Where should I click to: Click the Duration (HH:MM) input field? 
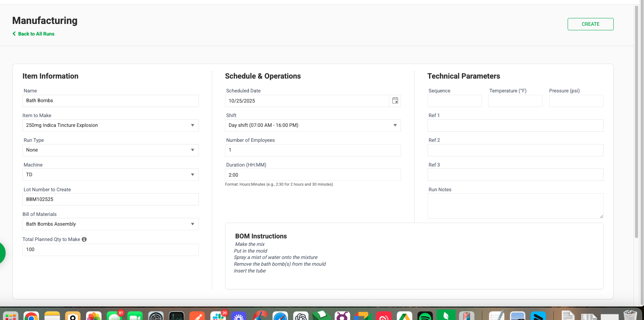coord(313,175)
